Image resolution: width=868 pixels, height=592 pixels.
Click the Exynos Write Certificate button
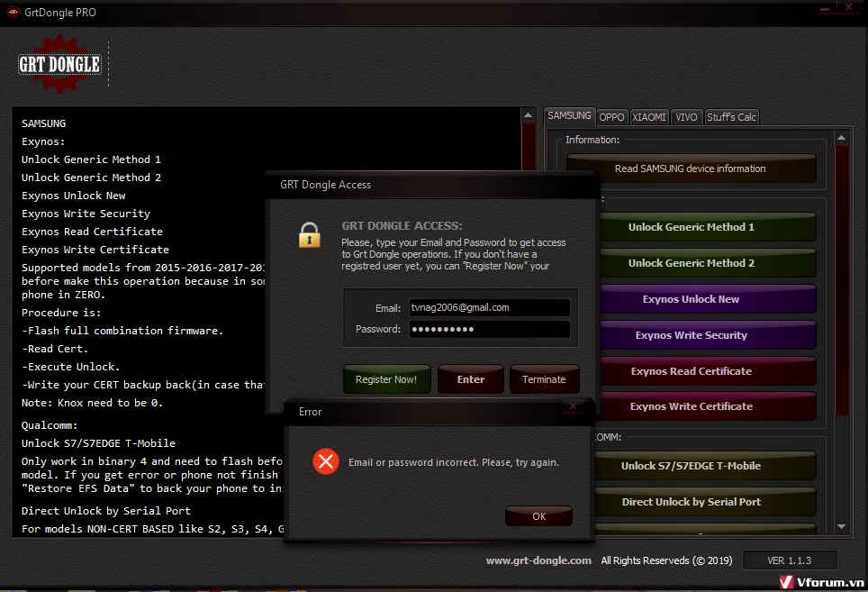pyautogui.click(x=706, y=406)
